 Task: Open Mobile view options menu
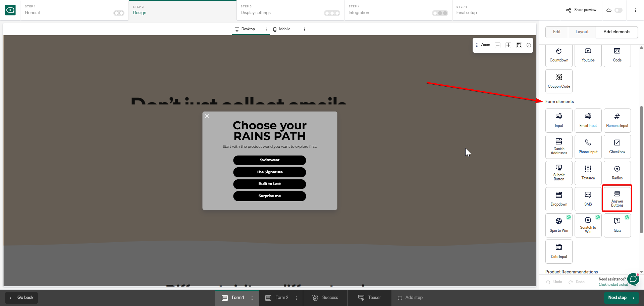pyautogui.click(x=304, y=29)
